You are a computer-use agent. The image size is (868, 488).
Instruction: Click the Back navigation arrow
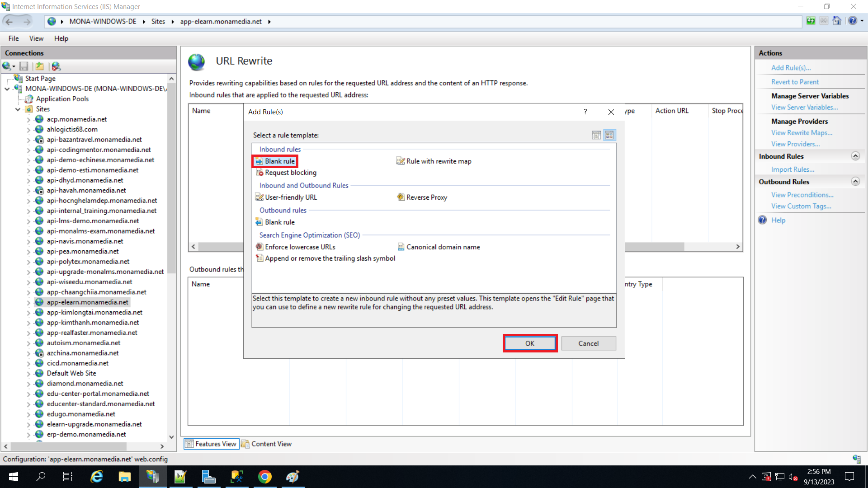pyautogui.click(x=9, y=21)
